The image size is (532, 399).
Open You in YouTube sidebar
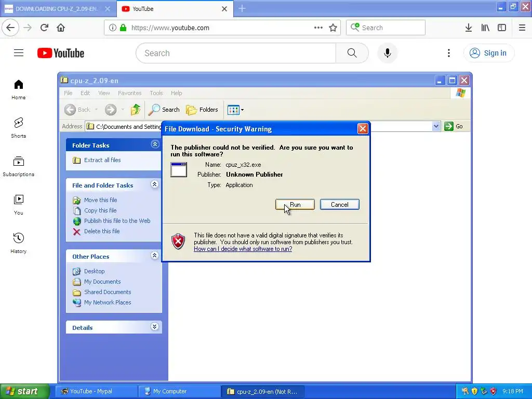coord(19,205)
